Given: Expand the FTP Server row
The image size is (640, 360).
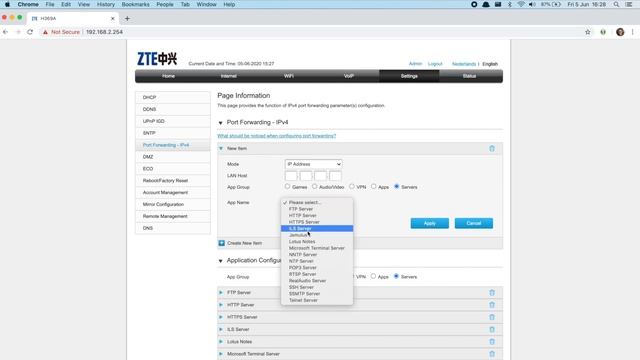Looking at the screenshot, I should point(221,293).
